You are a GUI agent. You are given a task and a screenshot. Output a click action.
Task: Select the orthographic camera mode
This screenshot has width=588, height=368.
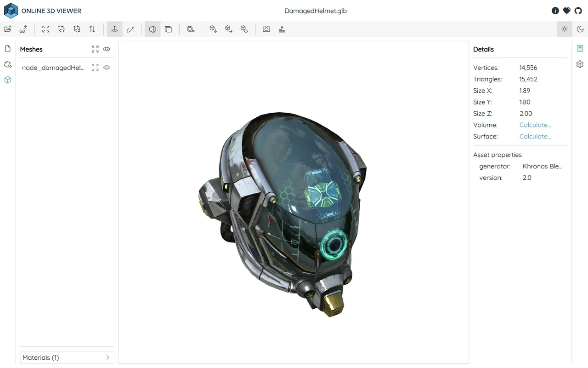click(x=169, y=29)
